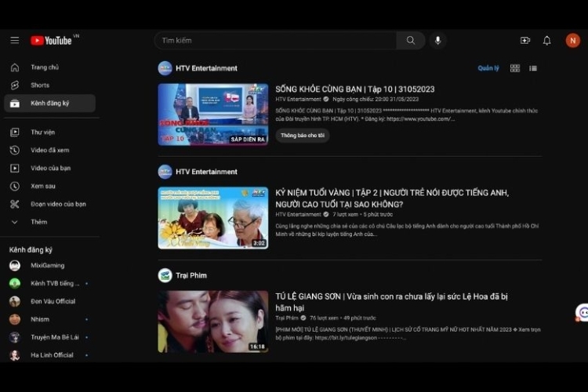This screenshot has height=392, width=588.
Task: Open Tú Lệ Giang Sơn thumbnail
Action: (x=213, y=321)
